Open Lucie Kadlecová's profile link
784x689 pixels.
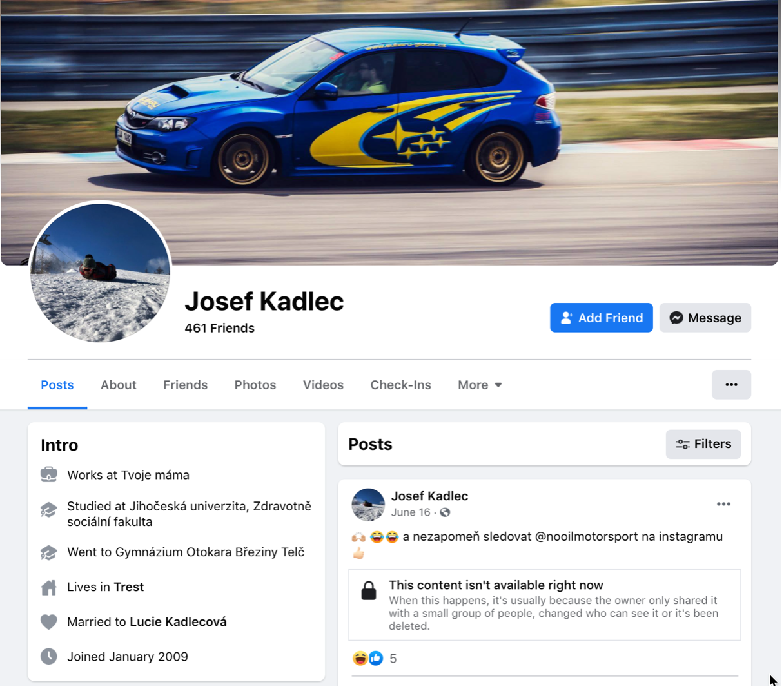coord(178,622)
